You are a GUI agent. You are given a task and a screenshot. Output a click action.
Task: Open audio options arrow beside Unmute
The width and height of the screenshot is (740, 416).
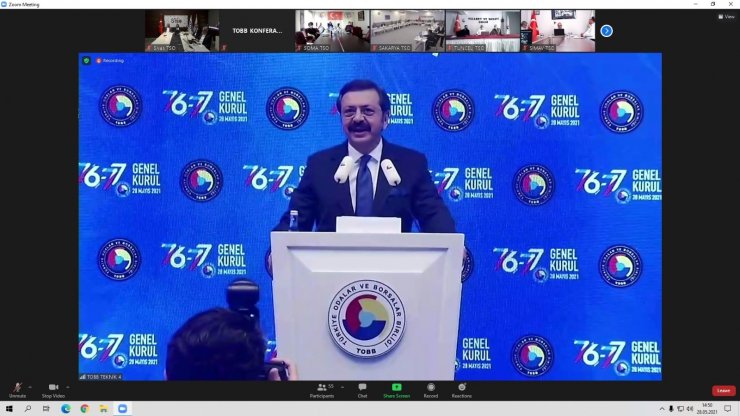[30, 387]
